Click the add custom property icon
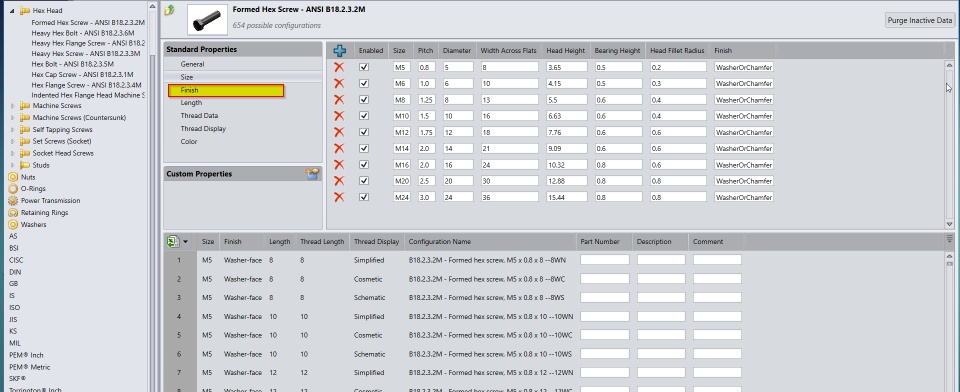 [313, 174]
